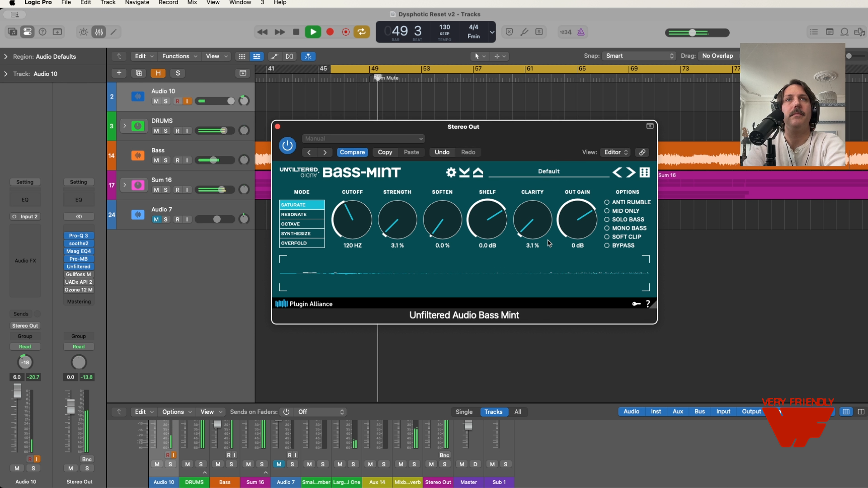This screenshot has width=868, height=488.
Task: Mute the DRUMS track
Action: [156, 131]
